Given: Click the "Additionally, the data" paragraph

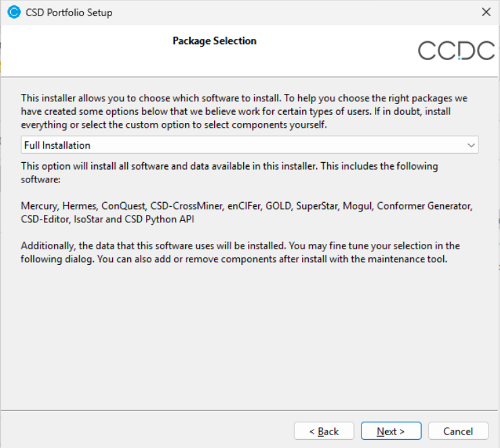Looking at the screenshot, I should (240, 252).
